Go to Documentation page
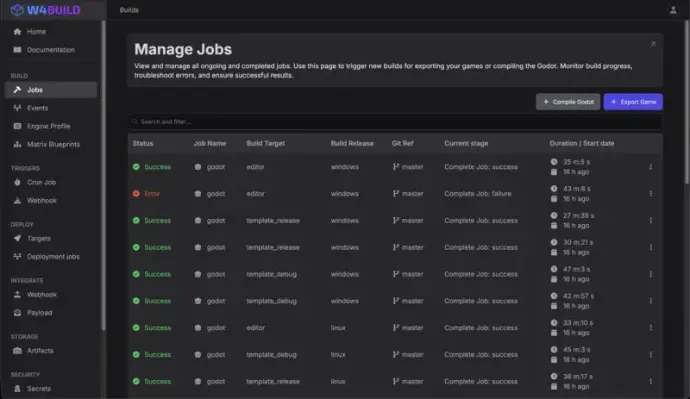 (x=51, y=50)
